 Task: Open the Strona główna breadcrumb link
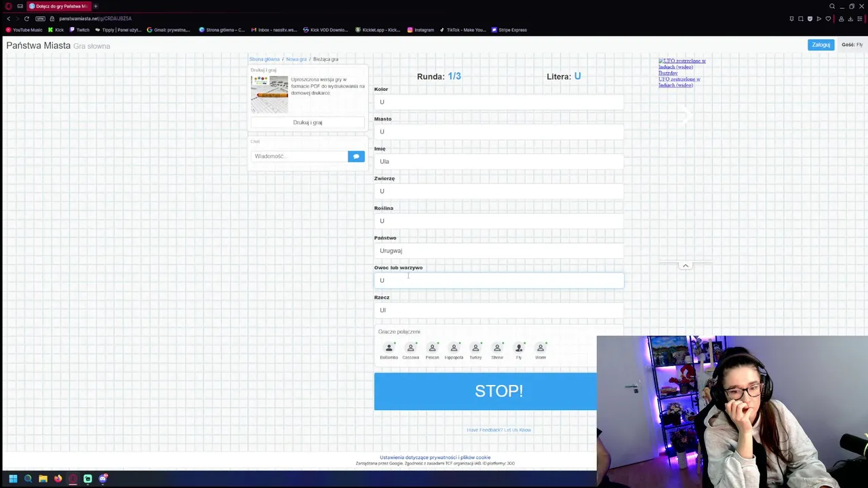(264, 59)
